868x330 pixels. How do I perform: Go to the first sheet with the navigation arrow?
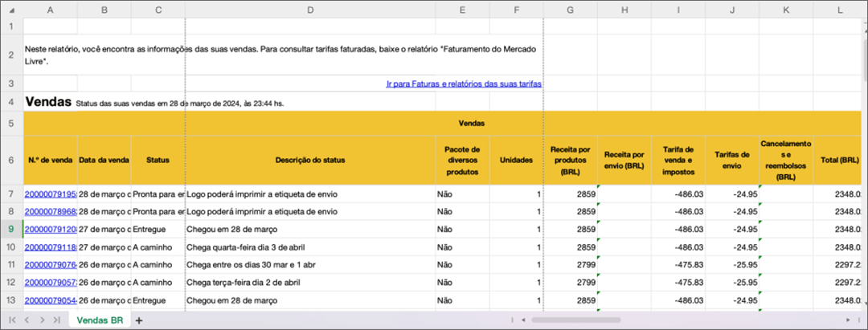[x=12, y=320]
